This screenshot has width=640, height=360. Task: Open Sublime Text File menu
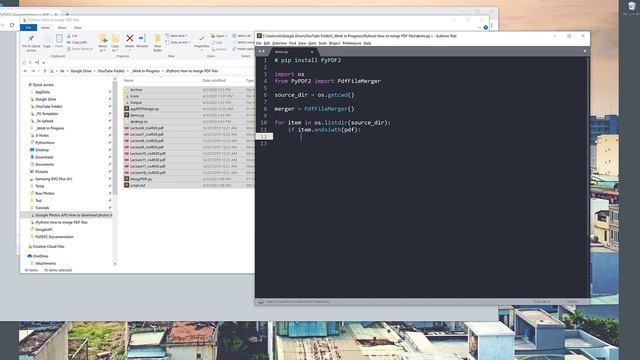(258, 43)
